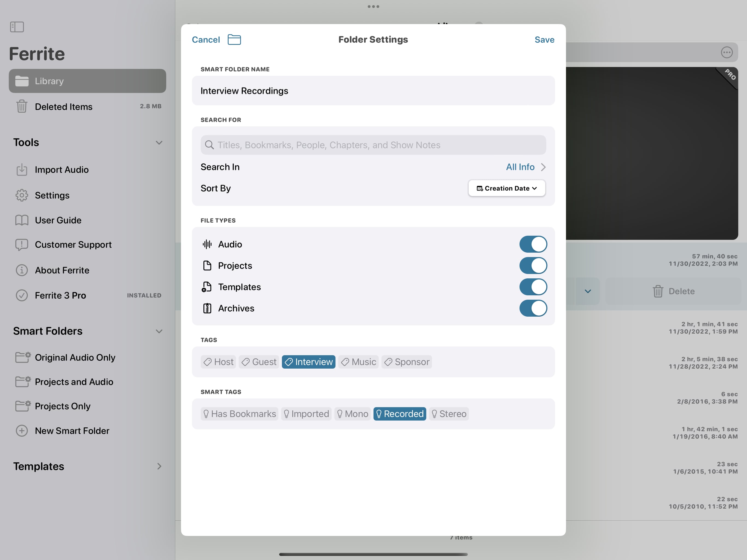Click the sidebar toggle icon

(x=17, y=27)
